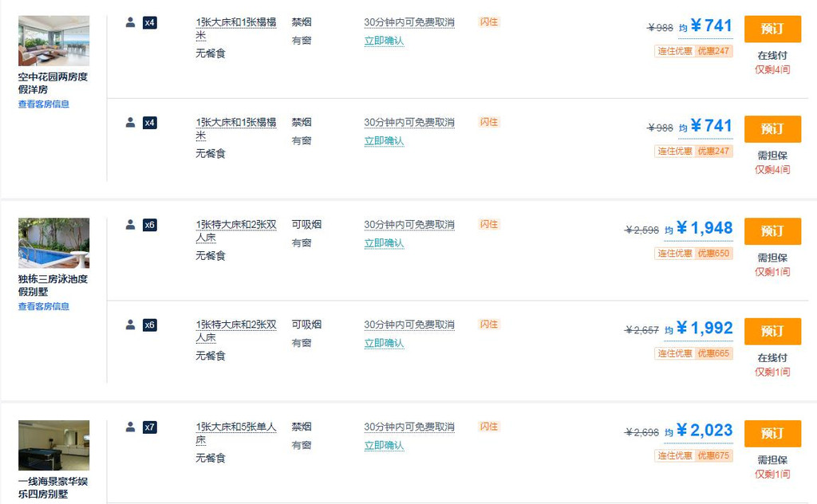
Task: Book the ¥2,023 four-bedroom villa
Action: [772, 433]
